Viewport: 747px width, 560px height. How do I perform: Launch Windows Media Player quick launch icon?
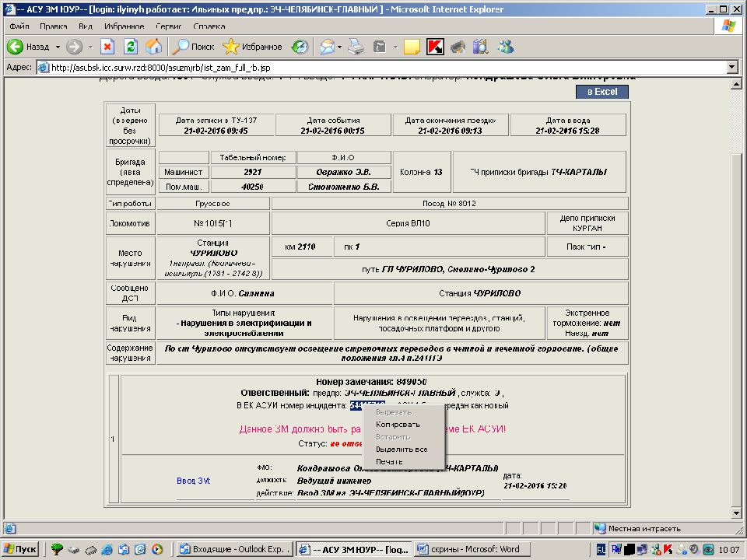[x=156, y=549]
